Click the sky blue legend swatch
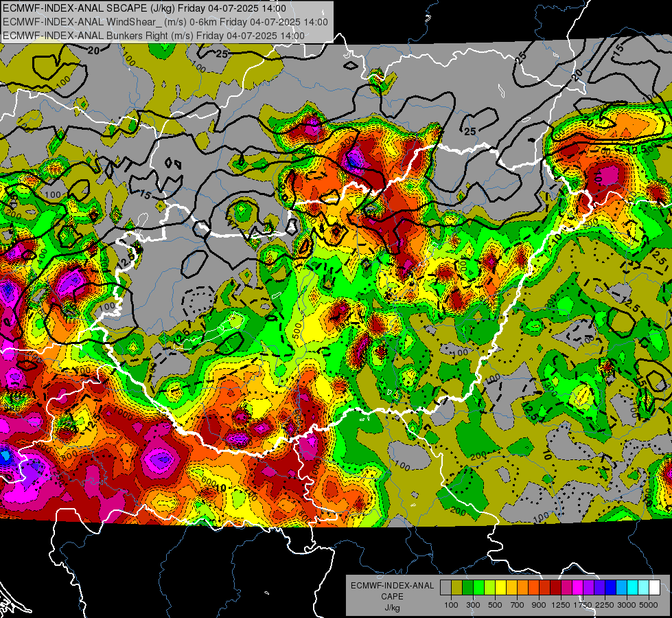The height and width of the screenshot is (618, 672). pyautogui.click(x=621, y=587)
